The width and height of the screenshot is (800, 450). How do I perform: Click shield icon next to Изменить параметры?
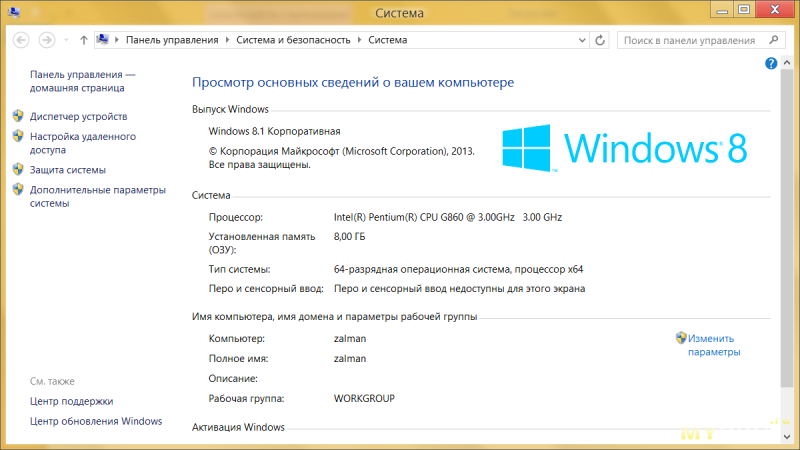[x=681, y=338]
